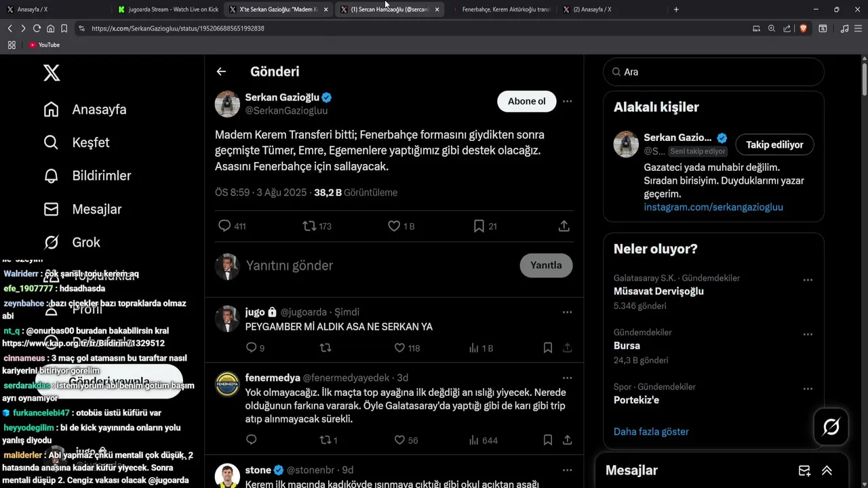Switch to jugoarda Stream Kick tab

[x=167, y=9]
